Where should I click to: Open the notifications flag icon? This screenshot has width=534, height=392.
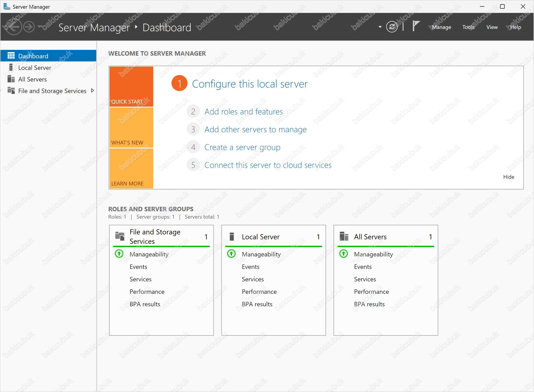[x=416, y=26]
